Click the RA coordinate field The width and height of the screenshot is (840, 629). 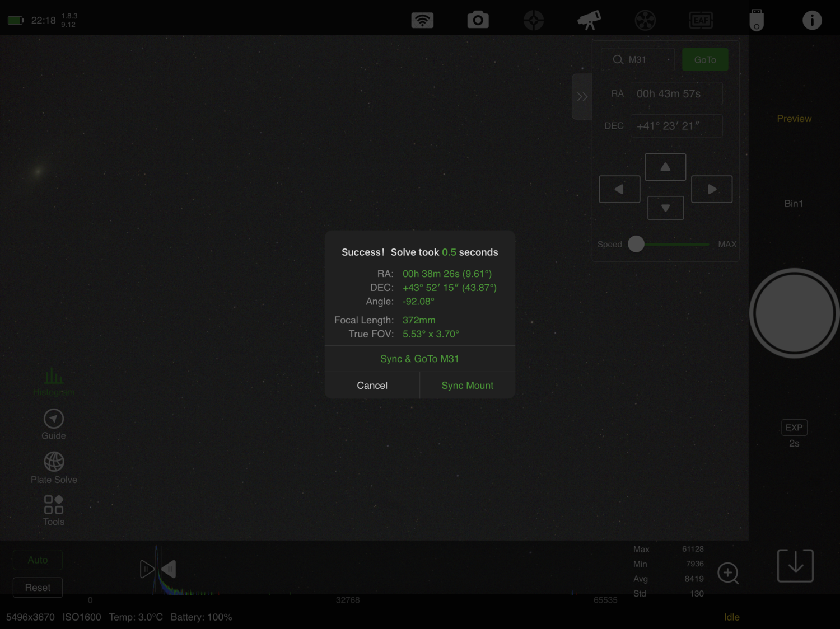coord(676,94)
